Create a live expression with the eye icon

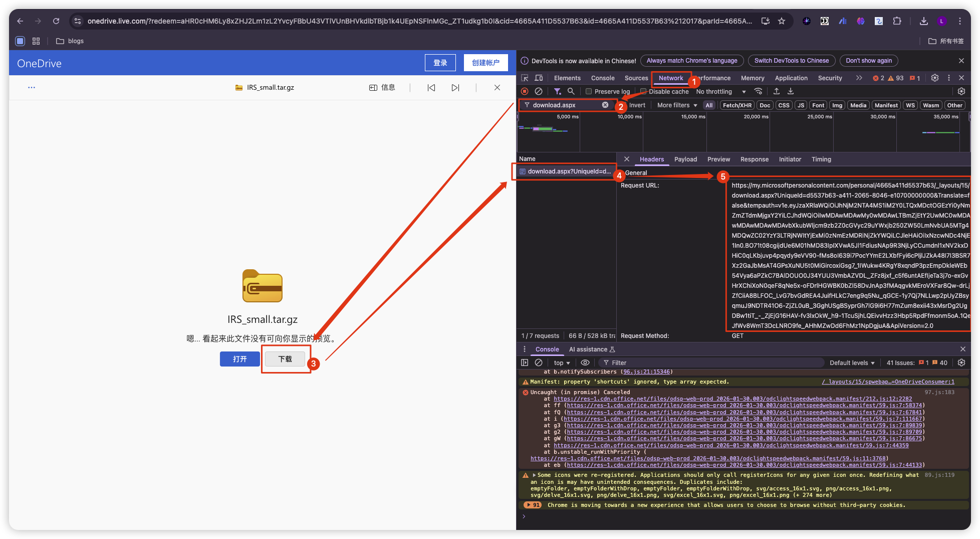(x=585, y=363)
